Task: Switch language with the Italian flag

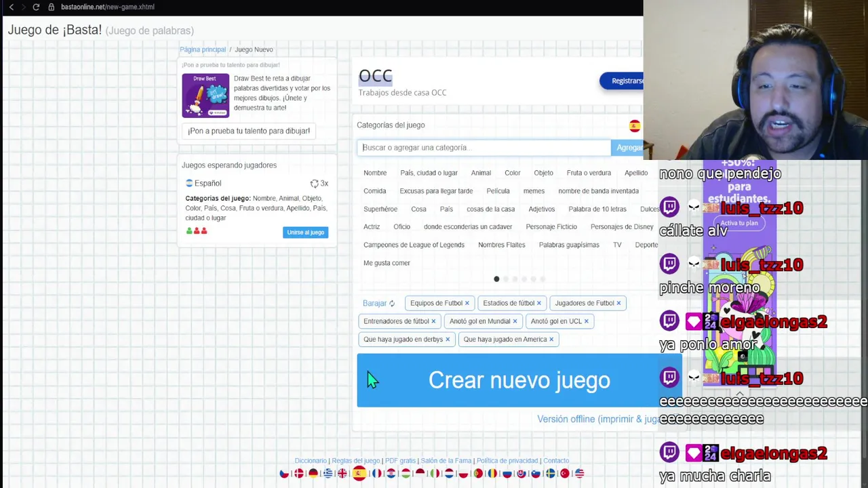Action: click(435, 474)
